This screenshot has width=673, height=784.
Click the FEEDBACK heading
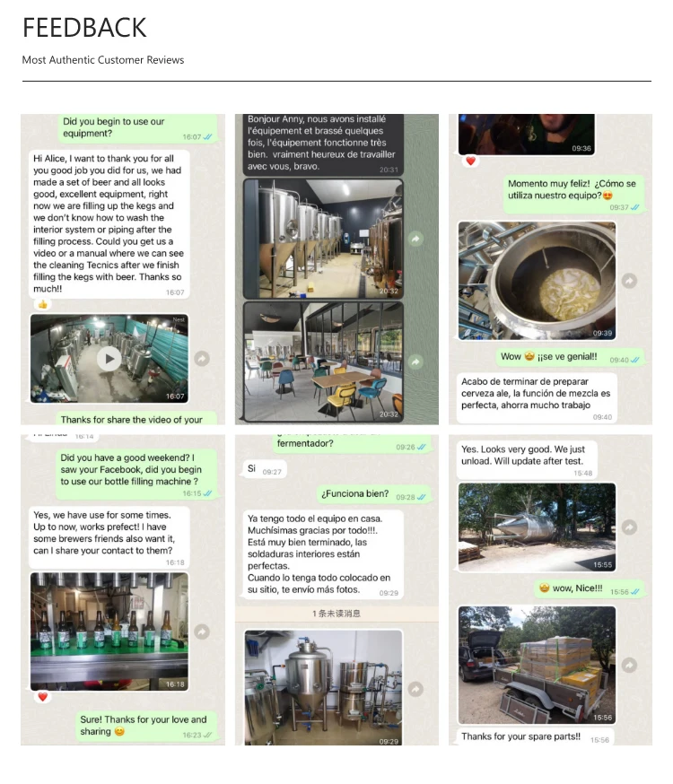(x=84, y=28)
